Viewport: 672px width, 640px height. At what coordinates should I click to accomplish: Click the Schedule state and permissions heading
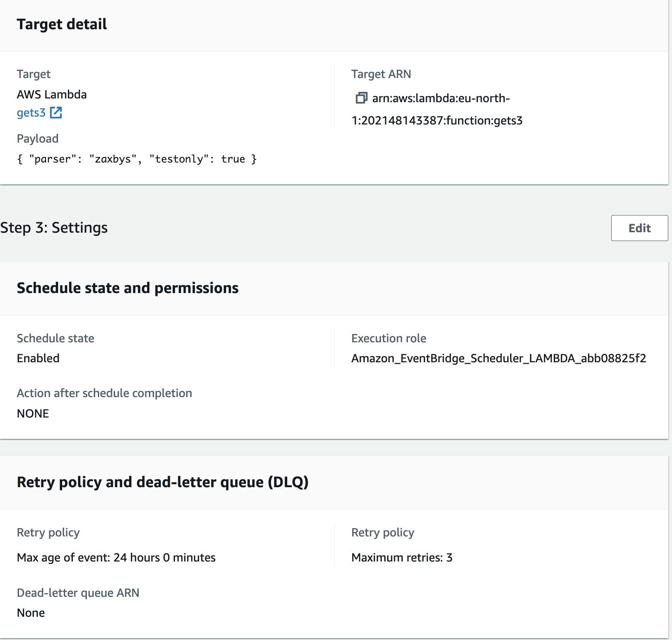[x=128, y=288]
